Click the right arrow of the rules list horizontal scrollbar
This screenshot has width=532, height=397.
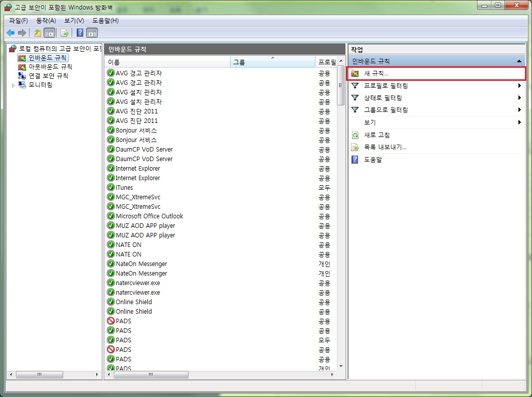pyautogui.click(x=332, y=374)
